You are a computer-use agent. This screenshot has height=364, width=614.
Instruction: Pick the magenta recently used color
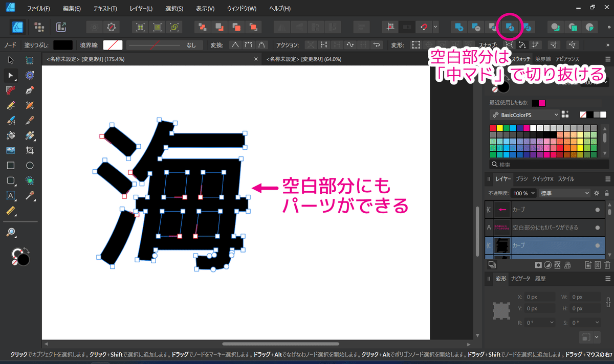[542, 103]
